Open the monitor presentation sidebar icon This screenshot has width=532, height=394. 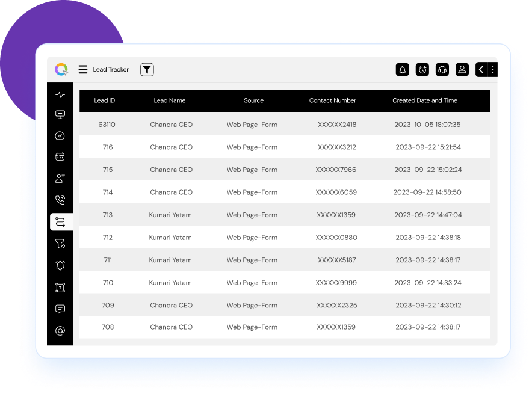tap(60, 115)
